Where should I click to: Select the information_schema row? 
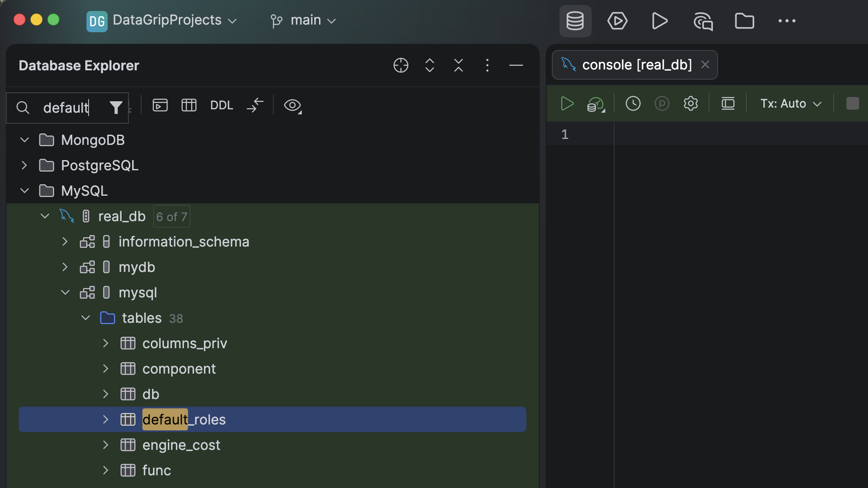click(x=273, y=241)
